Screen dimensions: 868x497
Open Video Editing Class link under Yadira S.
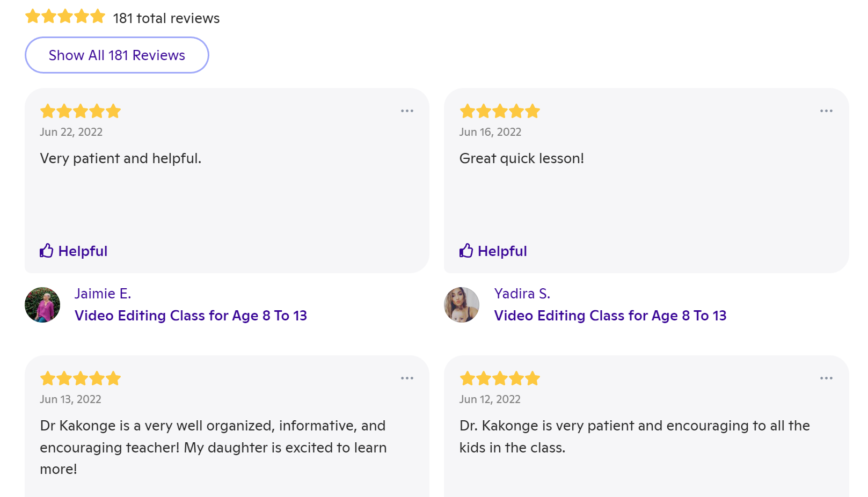[610, 316]
